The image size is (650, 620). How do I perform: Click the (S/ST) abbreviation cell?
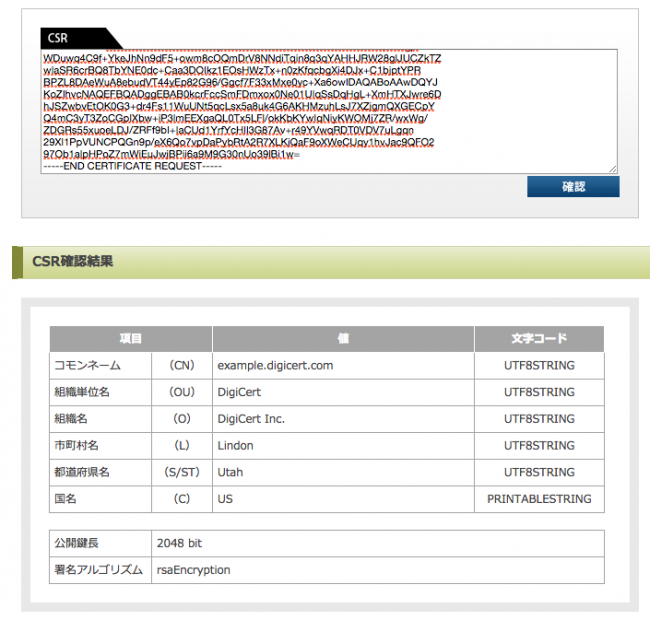(x=182, y=472)
